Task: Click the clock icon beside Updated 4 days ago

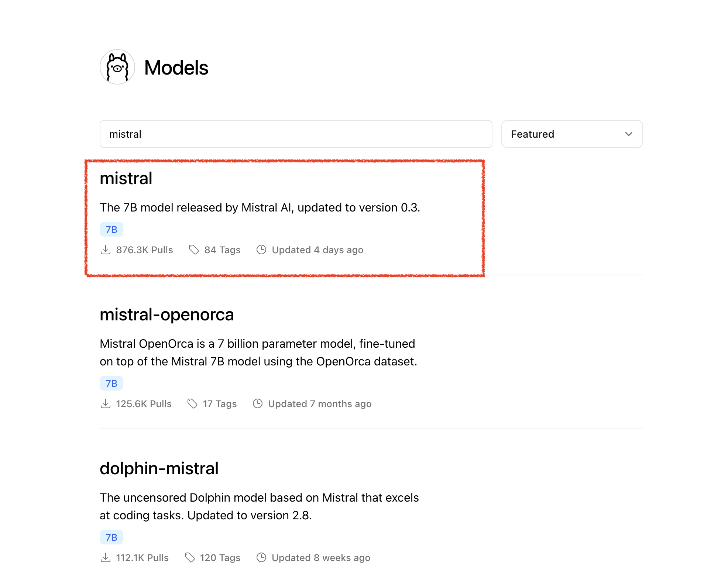Action: click(261, 250)
